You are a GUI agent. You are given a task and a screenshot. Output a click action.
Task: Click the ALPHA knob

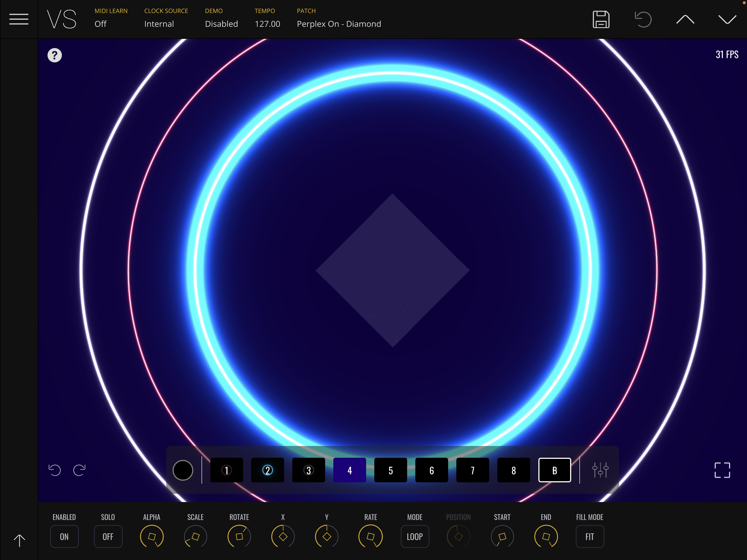[x=152, y=536]
